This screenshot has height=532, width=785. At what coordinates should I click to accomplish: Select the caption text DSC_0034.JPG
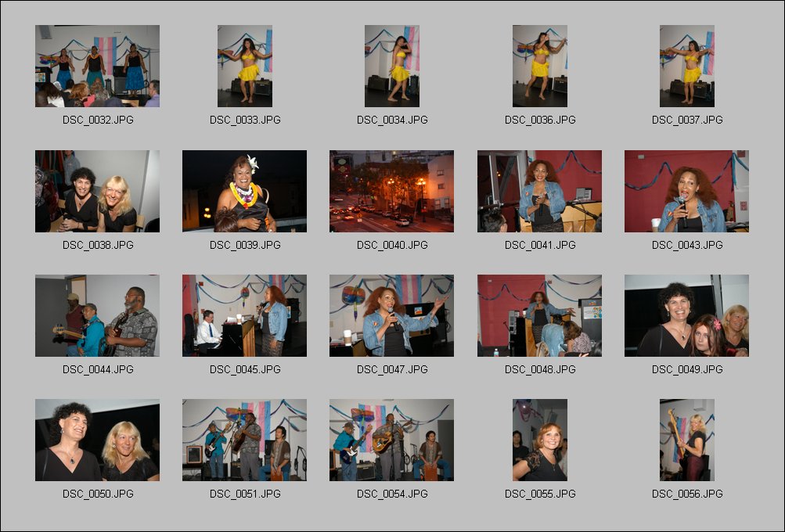(392, 120)
